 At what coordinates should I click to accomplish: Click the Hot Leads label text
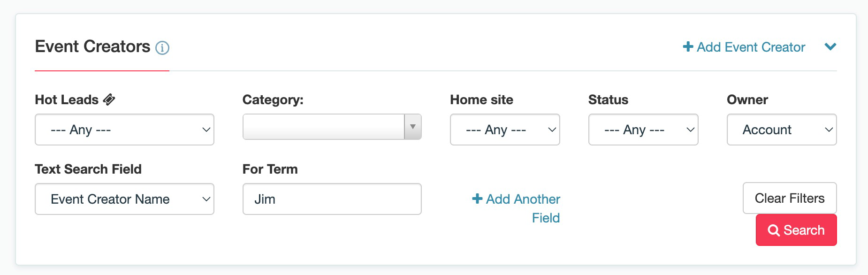coord(67,99)
